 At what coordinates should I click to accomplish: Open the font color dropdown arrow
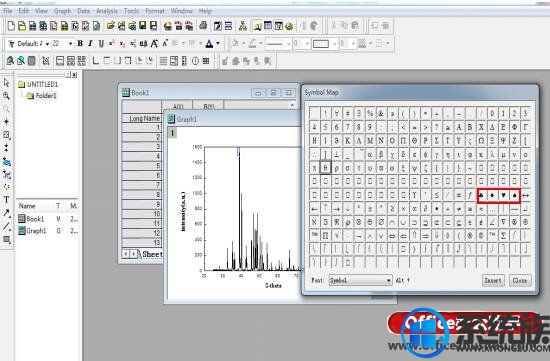point(218,44)
